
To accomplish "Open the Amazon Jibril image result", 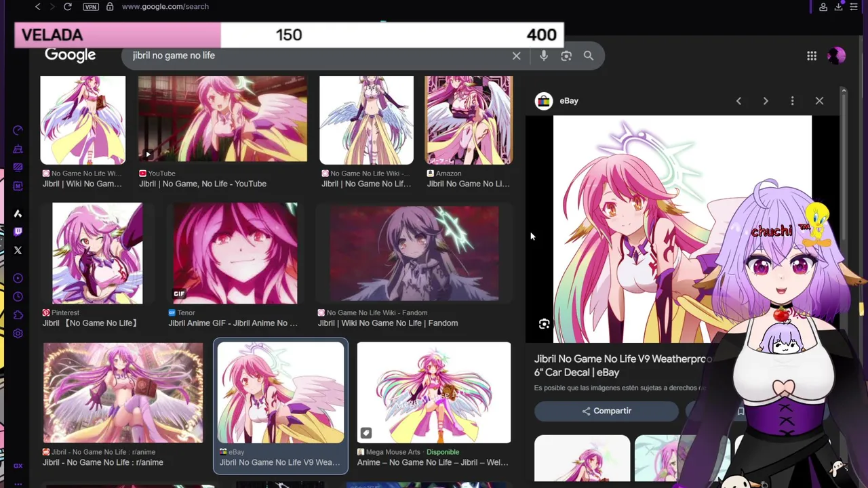I will tap(469, 120).
